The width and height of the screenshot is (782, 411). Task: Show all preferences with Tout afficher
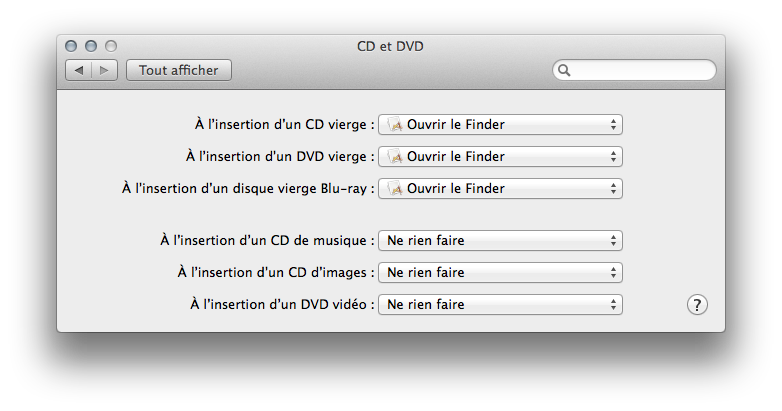pos(179,70)
